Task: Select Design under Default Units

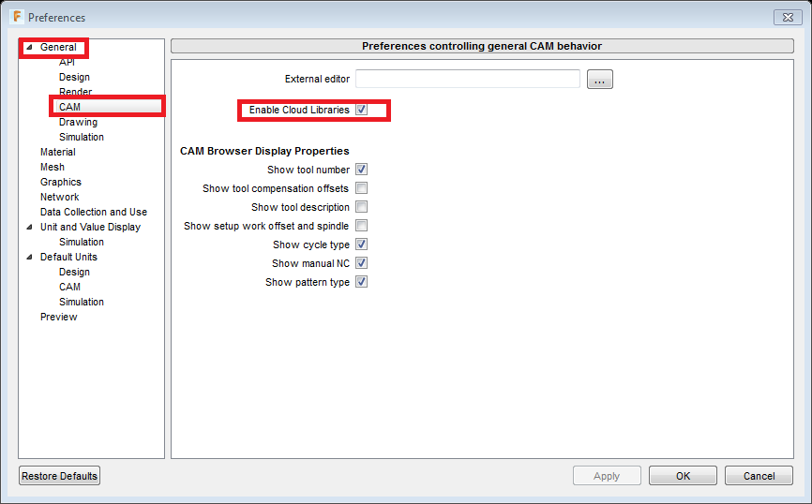Action: click(x=74, y=273)
